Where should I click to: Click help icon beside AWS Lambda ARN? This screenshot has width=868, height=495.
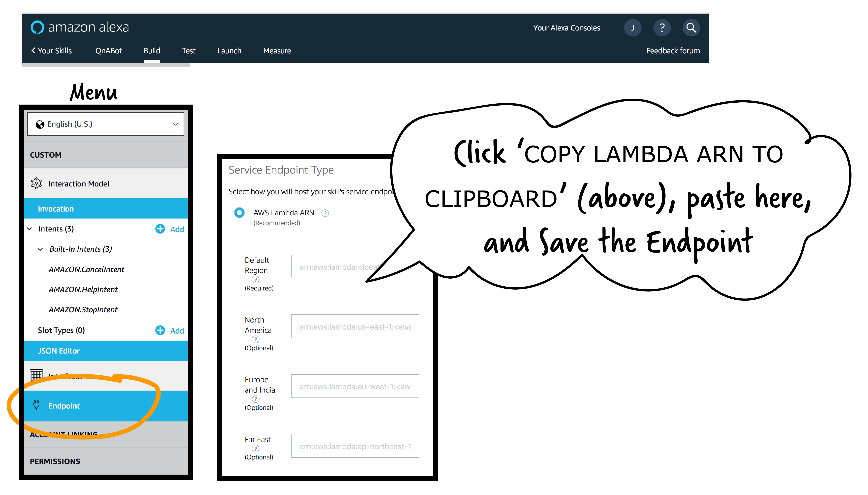tap(325, 213)
